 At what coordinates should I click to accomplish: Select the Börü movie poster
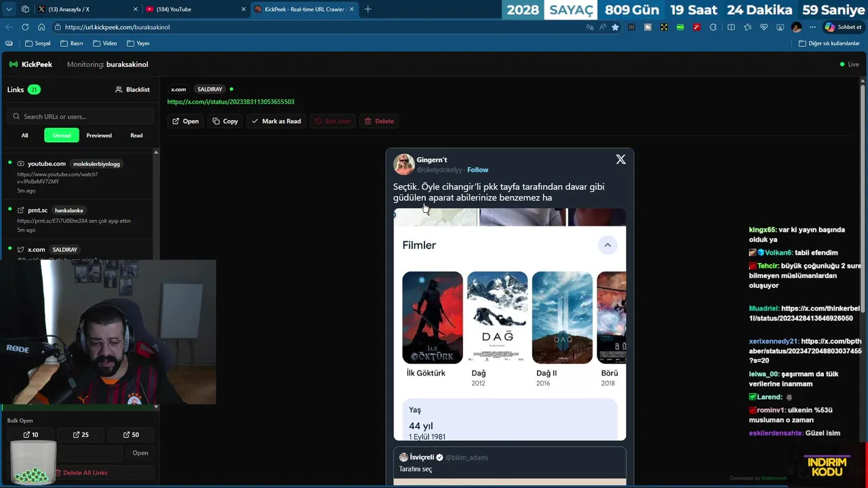(x=611, y=318)
